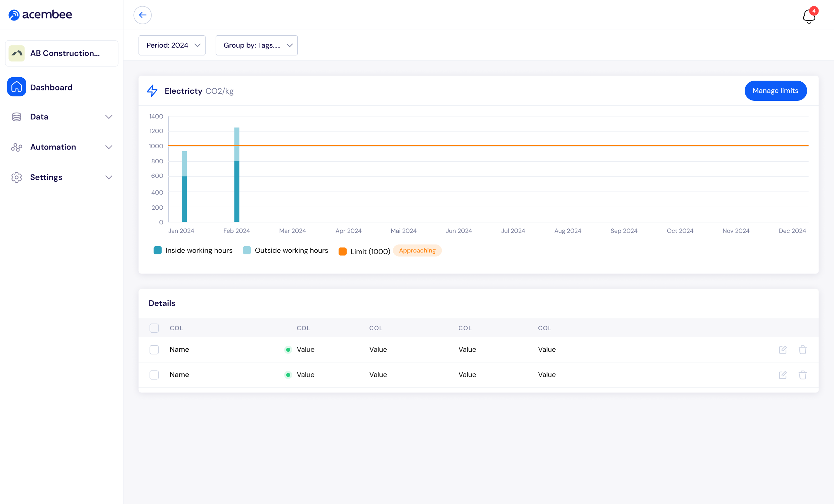Screen dimensions: 834x504
Task: Click the Dashboard home icon
Action: click(x=16, y=87)
